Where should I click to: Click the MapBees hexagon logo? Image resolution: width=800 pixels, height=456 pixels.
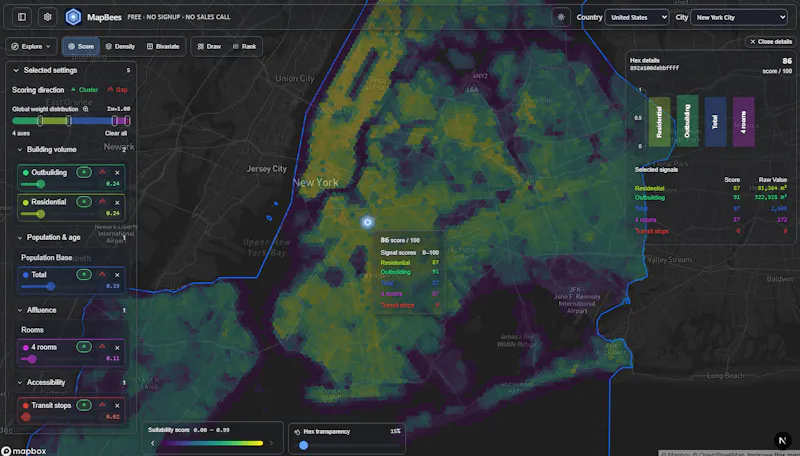click(73, 17)
